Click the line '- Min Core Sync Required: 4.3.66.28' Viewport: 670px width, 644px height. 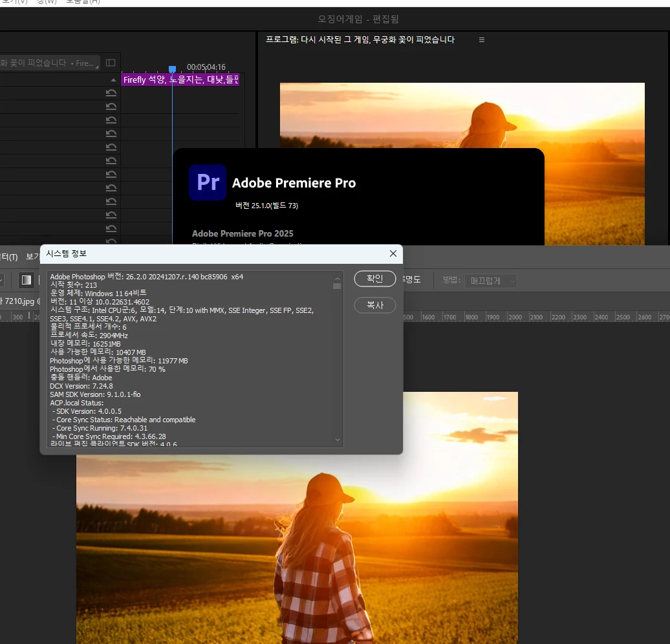109,436
